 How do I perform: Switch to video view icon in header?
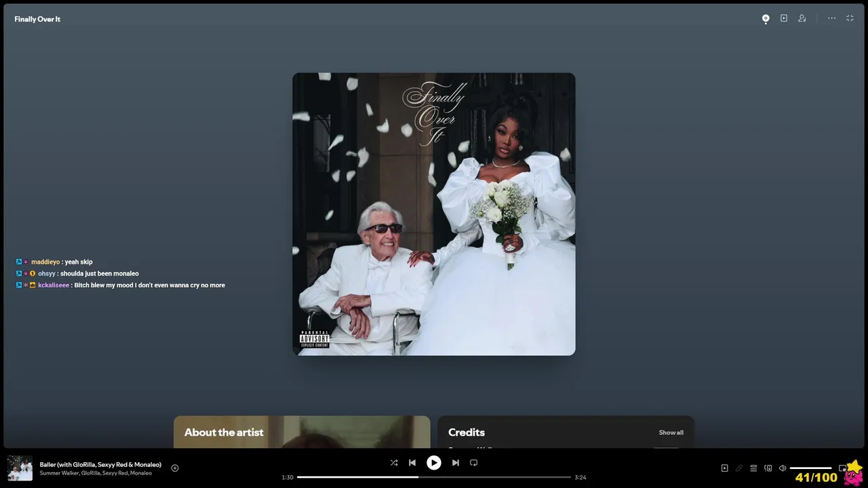click(784, 18)
